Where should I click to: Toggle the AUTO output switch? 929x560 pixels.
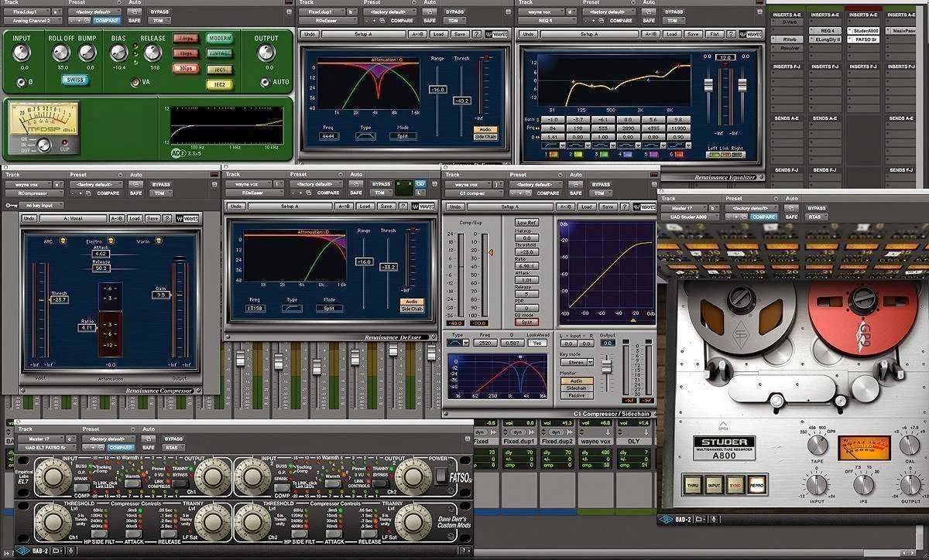[266, 82]
